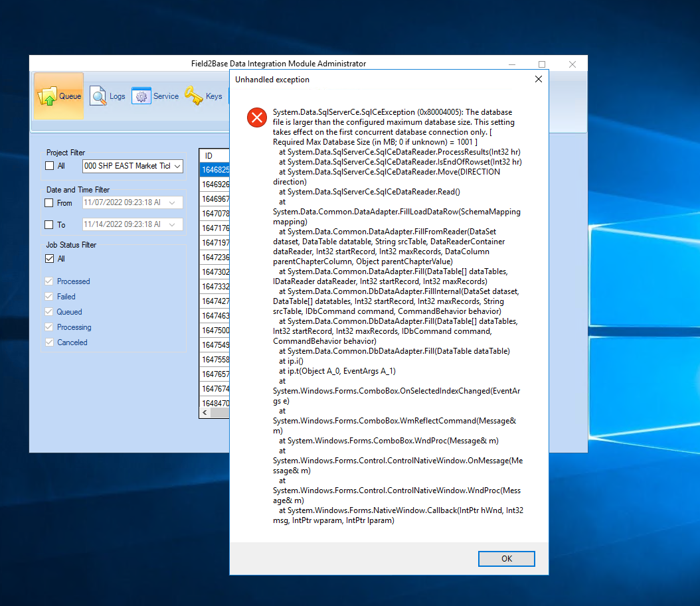Screen dimensions: 700x606
Task: Toggle the Failed status checkbox
Action: pos(49,296)
